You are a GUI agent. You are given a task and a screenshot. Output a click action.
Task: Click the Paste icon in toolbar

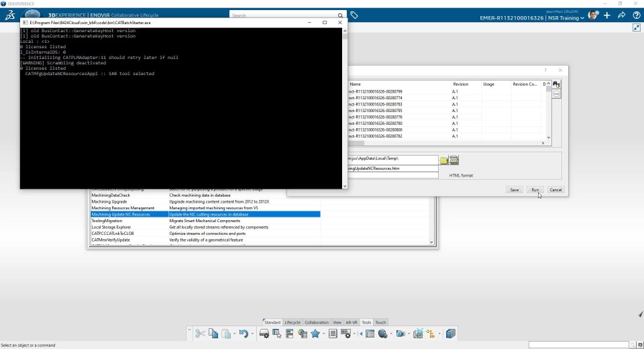coord(226,334)
